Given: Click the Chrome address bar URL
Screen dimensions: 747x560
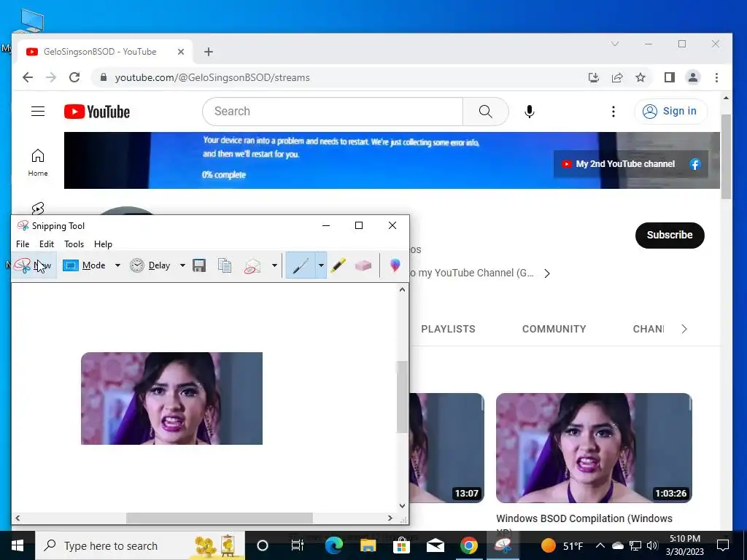Looking at the screenshot, I should pos(212,77).
